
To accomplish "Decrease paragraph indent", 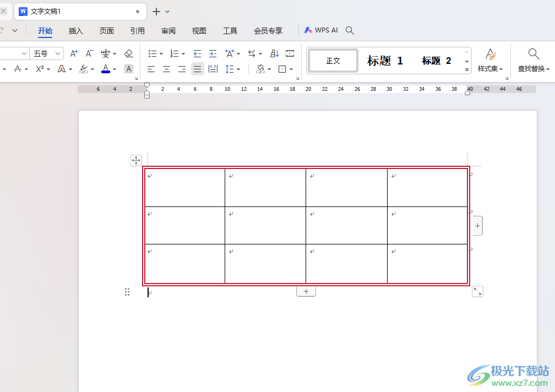I will pyautogui.click(x=197, y=53).
